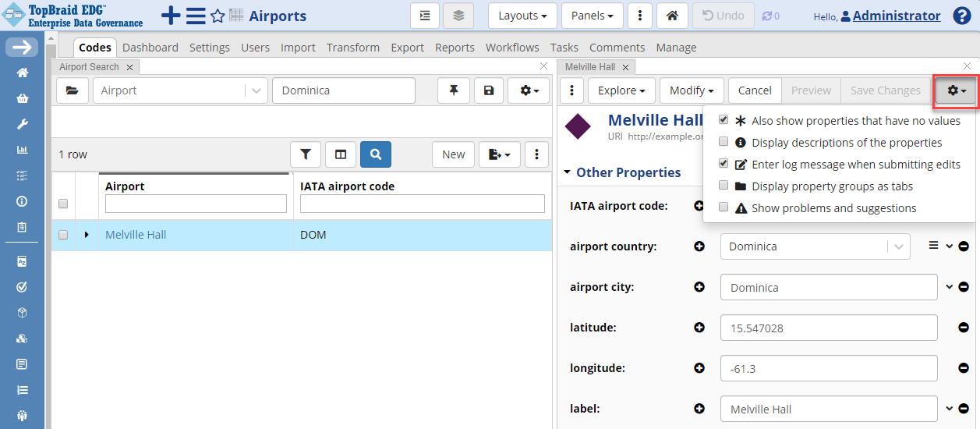The height and width of the screenshot is (429, 980).
Task: Enable Display descriptions of the properties
Action: [724, 142]
